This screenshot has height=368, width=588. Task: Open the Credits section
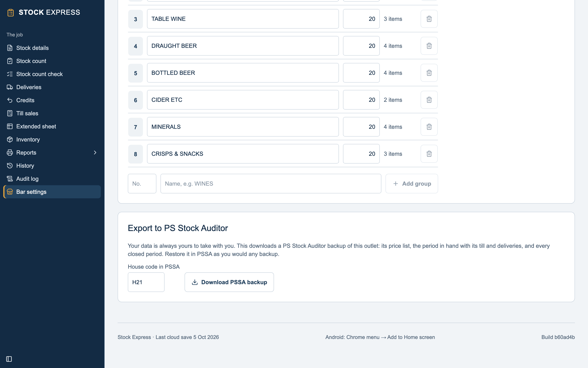click(x=52, y=100)
